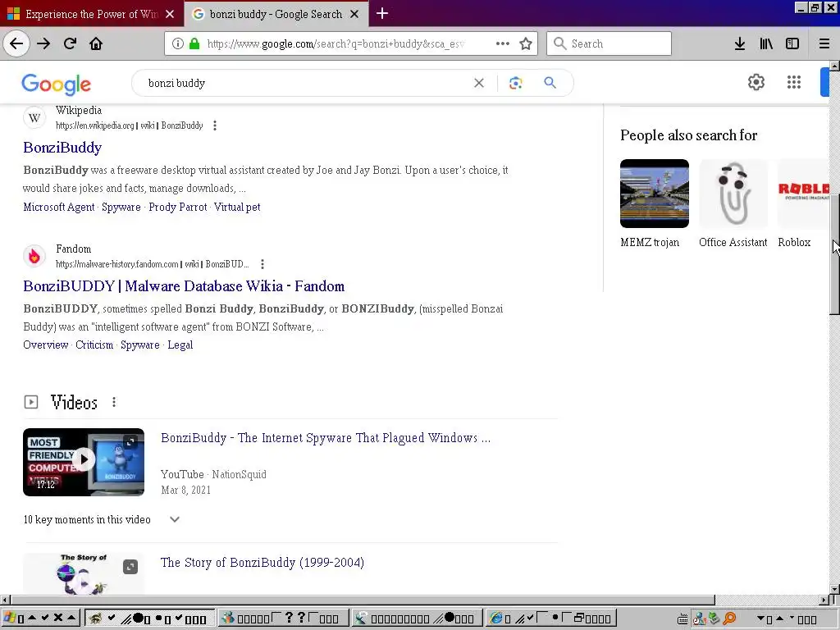Click the orange magnifier tray icon
This screenshot has height=630, width=840.
(x=729, y=619)
